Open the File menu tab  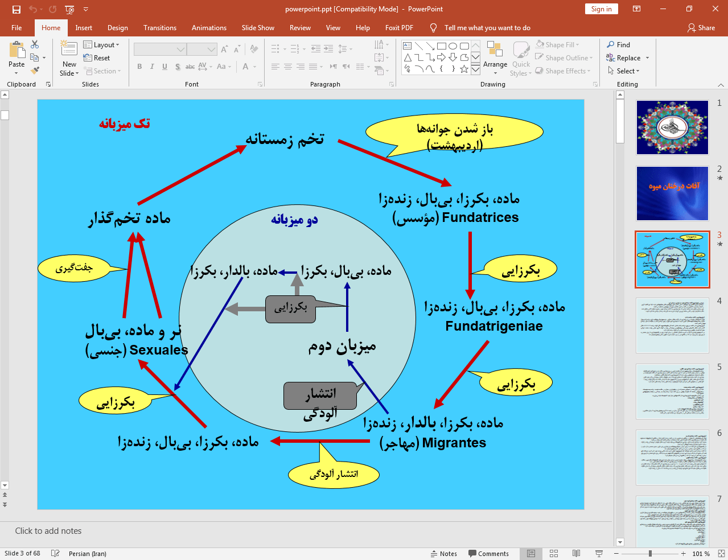pos(17,27)
